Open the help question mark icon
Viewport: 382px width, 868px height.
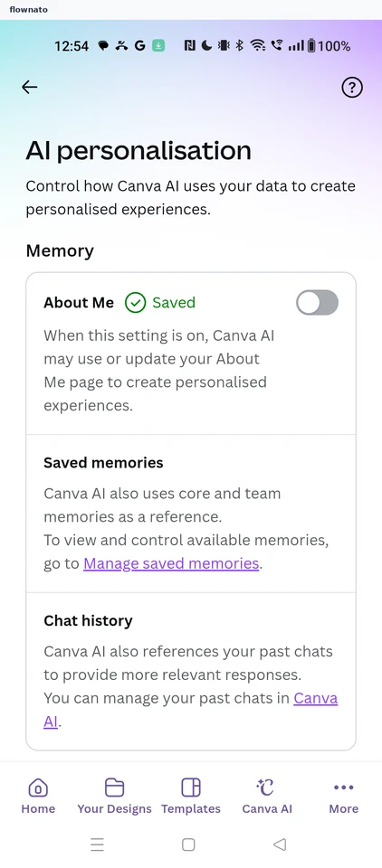pyautogui.click(x=352, y=88)
